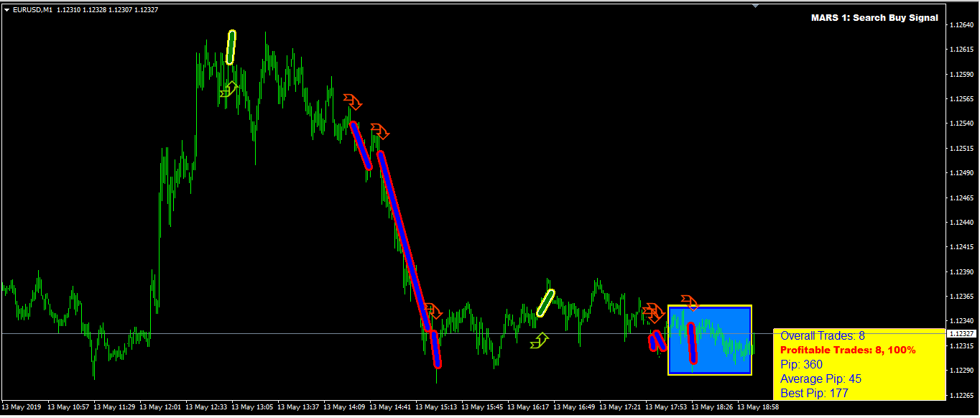Click the 1.12465 price axis label
Viewport: 980px width, 418px height.
click(x=961, y=198)
